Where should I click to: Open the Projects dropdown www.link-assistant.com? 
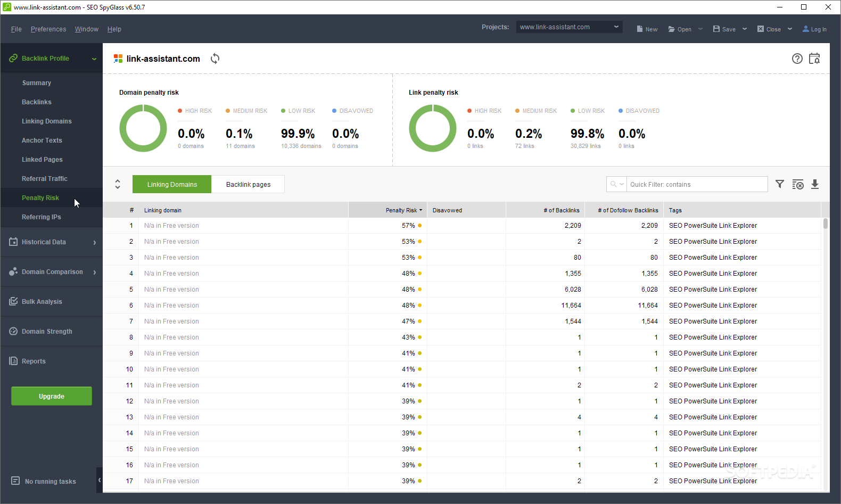pyautogui.click(x=569, y=27)
